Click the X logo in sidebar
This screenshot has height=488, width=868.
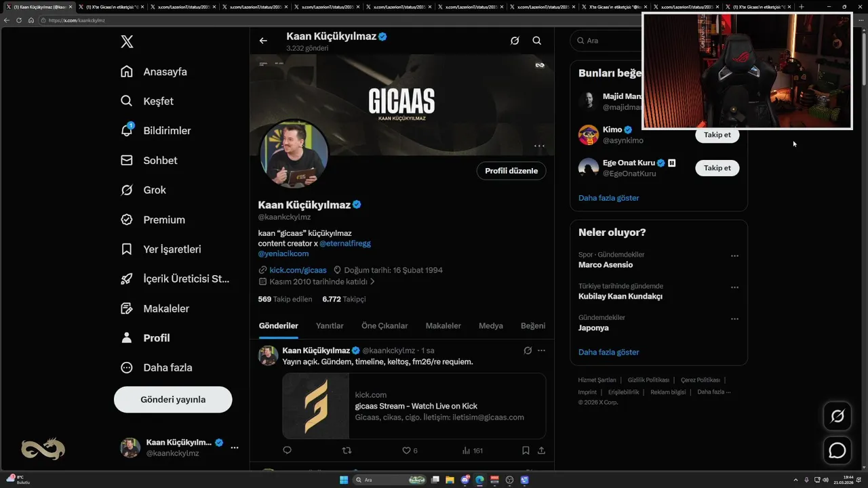[127, 41]
